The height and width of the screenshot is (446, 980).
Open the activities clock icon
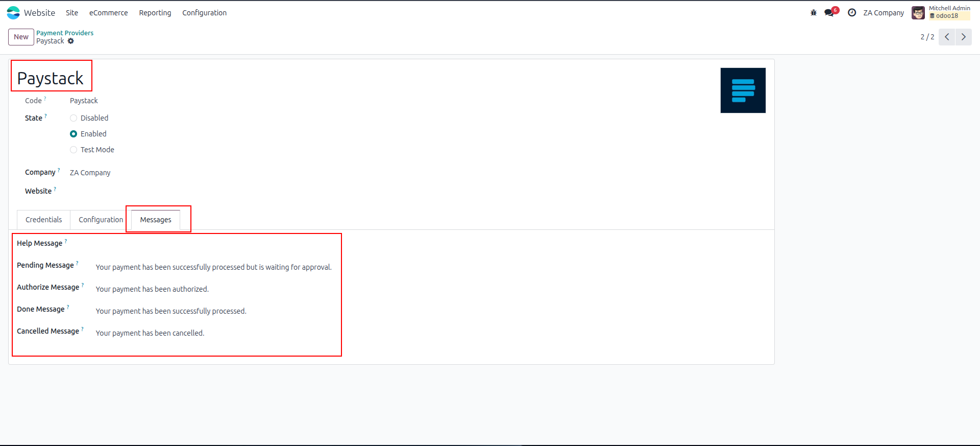click(x=852, y=13)
